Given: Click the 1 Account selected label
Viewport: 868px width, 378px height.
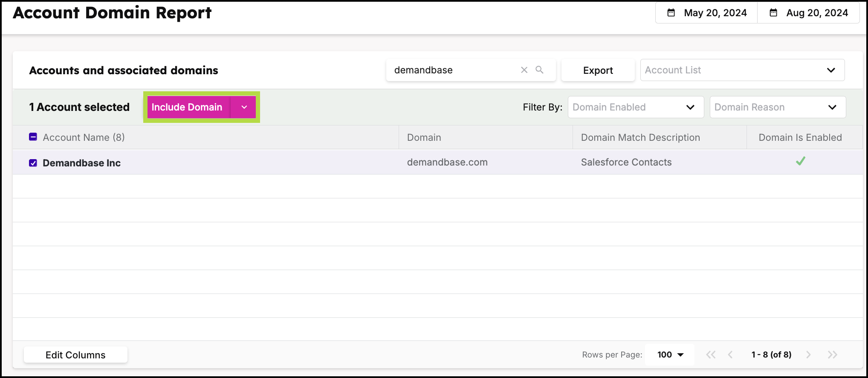Looking at the screenshot, I should pyautogui.click(x=79, y=107).
